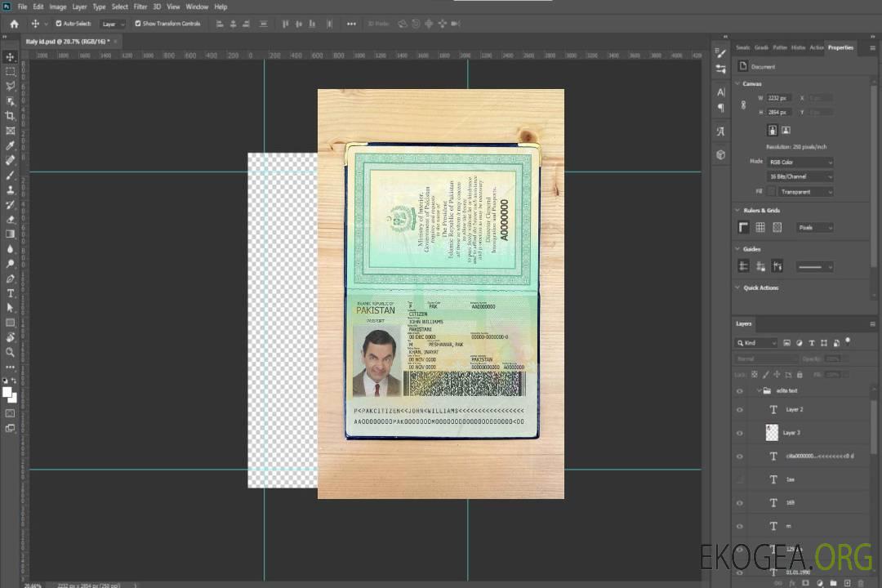Select the Object Selection tool
Image resolution: width=882 pixels, height=588 pixels.
tap(10, 101)
